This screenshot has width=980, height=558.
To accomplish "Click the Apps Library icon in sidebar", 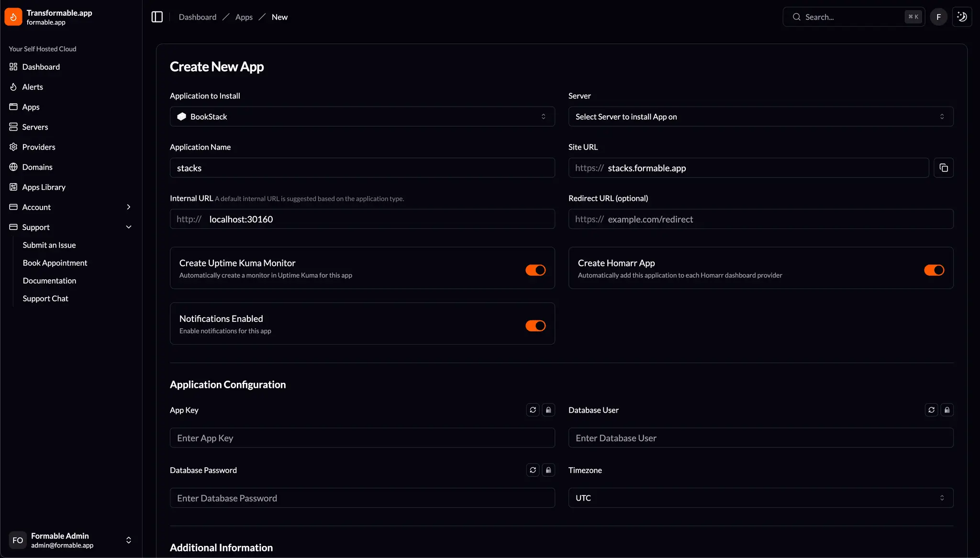I will pyautogui.click(x=13, y=187).
